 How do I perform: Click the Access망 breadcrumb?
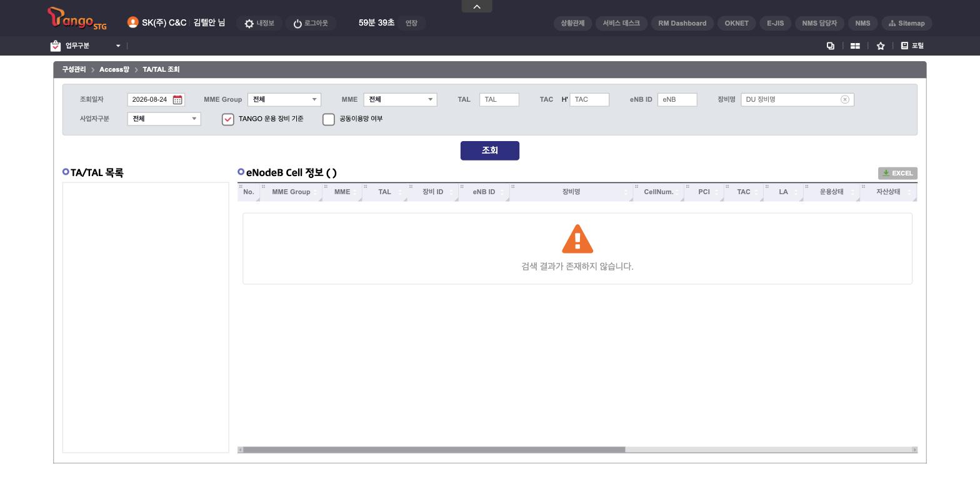click(x=114, y=69)
